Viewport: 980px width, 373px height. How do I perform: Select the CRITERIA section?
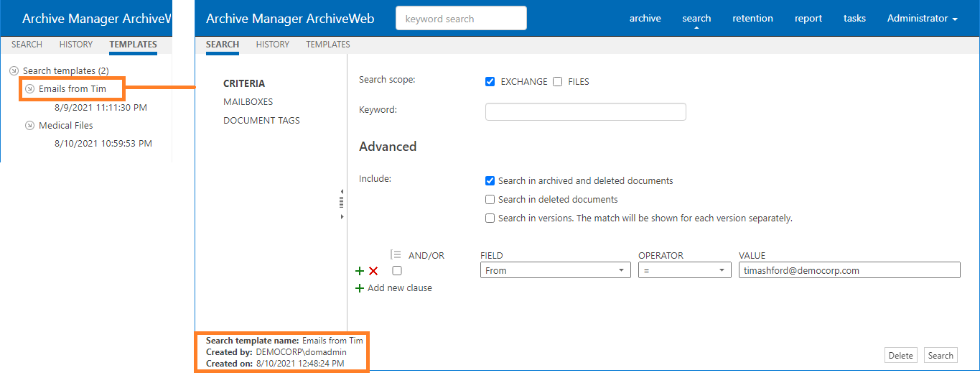(x=244, y=83)
